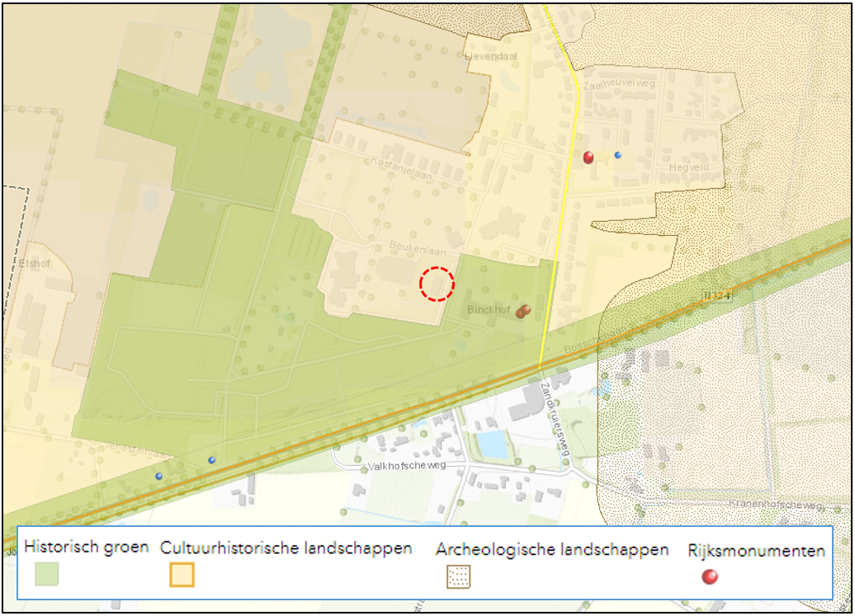Viewport: 855px width, 616px height.
Task: Click the Archeologische landschappen dotted swatch
Action: point(458,576)
